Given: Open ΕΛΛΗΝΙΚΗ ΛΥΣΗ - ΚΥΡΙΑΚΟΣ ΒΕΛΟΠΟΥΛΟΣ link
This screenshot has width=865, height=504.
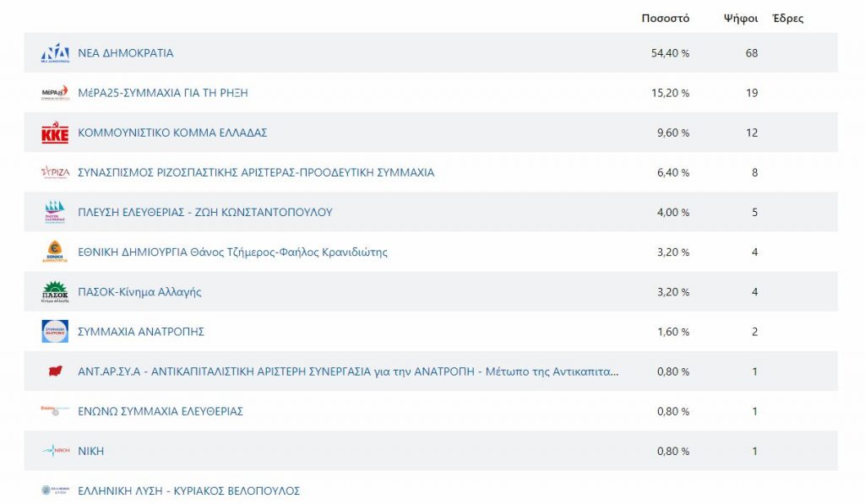Looking at the screenshot, I should point(188,490).
